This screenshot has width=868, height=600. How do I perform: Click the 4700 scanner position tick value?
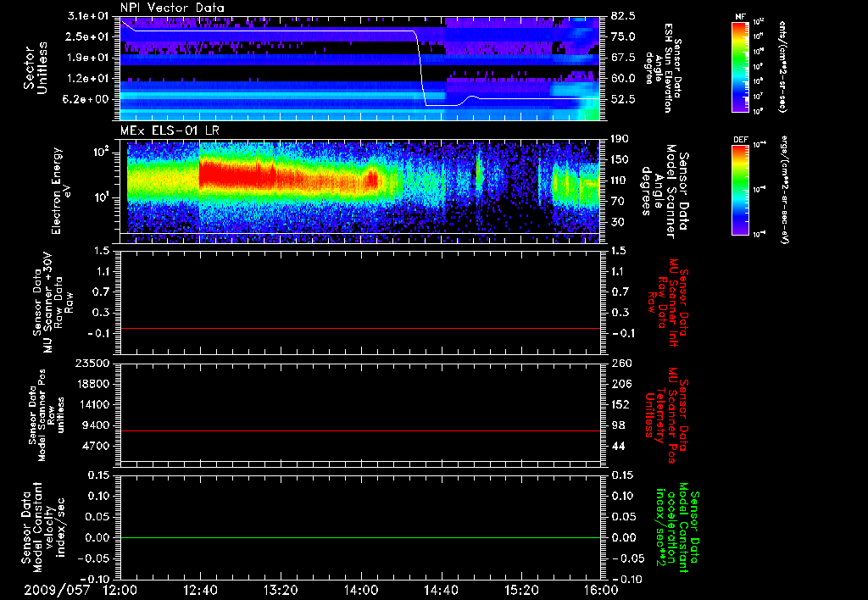click(95, 446)
